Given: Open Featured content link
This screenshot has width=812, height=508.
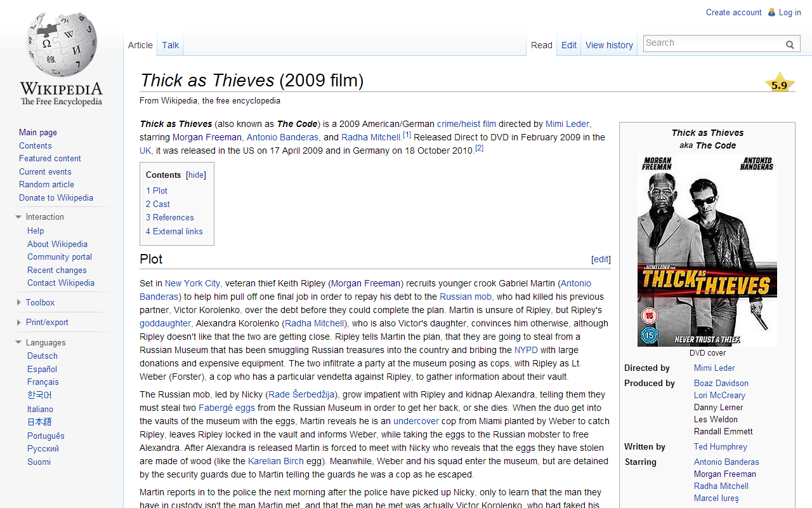Looking at the screenshot, I should tap(50, 159).
